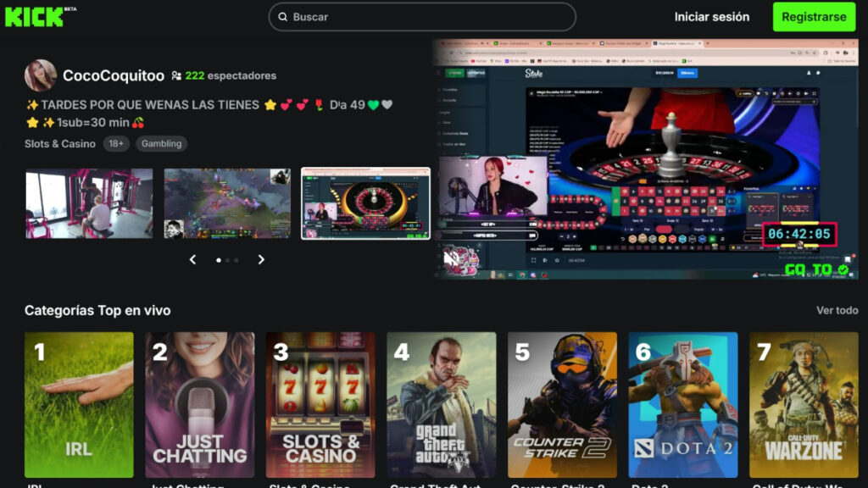Open the Slots & Casino category link
The height and width of the screenshot is (488, 868).
pos(60,144)
